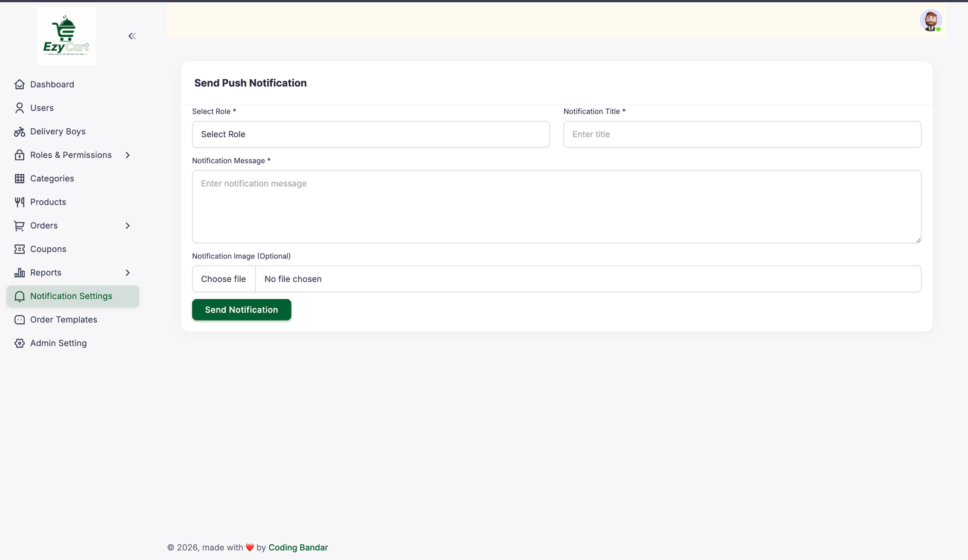This screenshot has height=560, width=968.
Task: Open Admin Setting menu item
Action: (73, 343)
